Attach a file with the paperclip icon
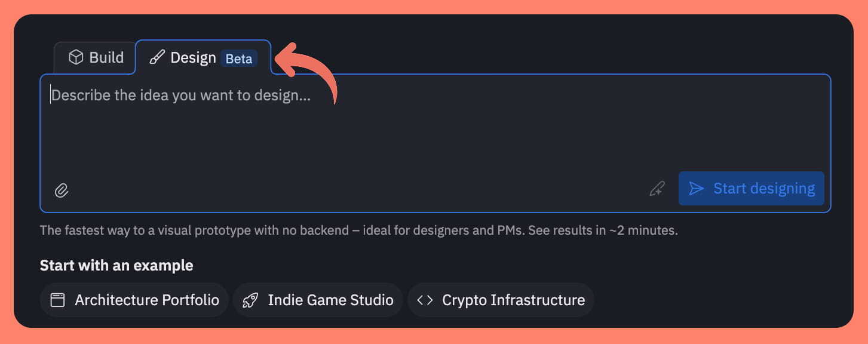 62,191
